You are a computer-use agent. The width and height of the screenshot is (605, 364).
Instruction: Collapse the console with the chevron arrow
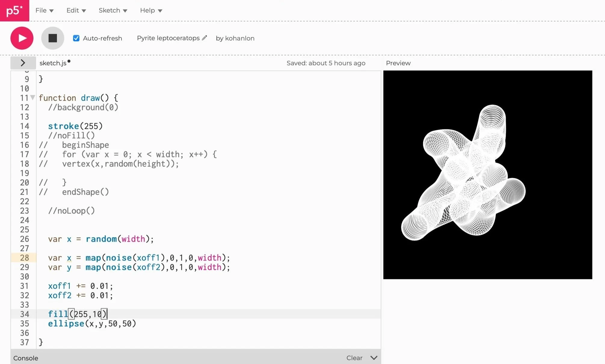click(x=374, y=358)
